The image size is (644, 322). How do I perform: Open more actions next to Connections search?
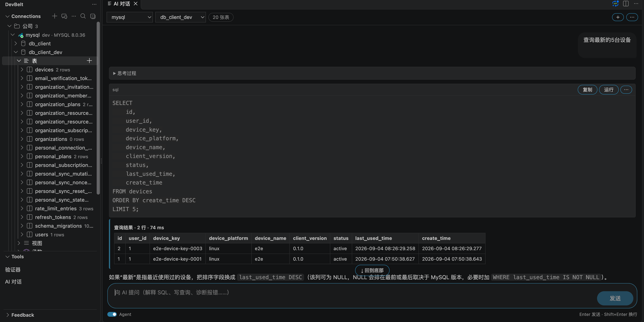[x=74, y=16]
